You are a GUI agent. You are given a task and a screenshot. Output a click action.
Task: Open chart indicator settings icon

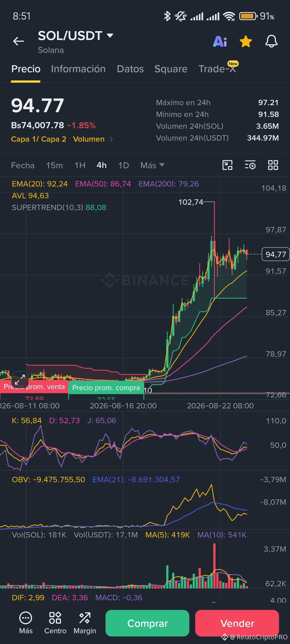[250, 165]
